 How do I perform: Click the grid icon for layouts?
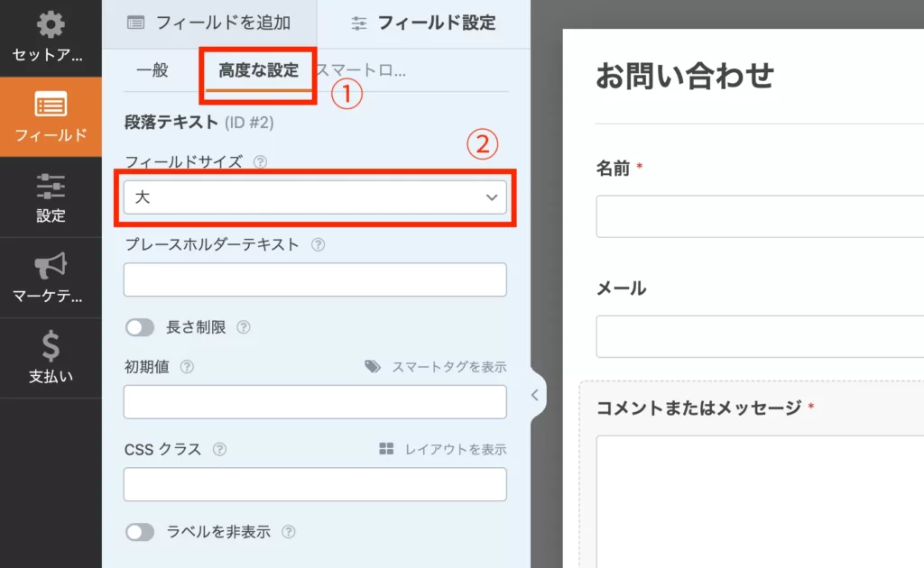(386, 449)
